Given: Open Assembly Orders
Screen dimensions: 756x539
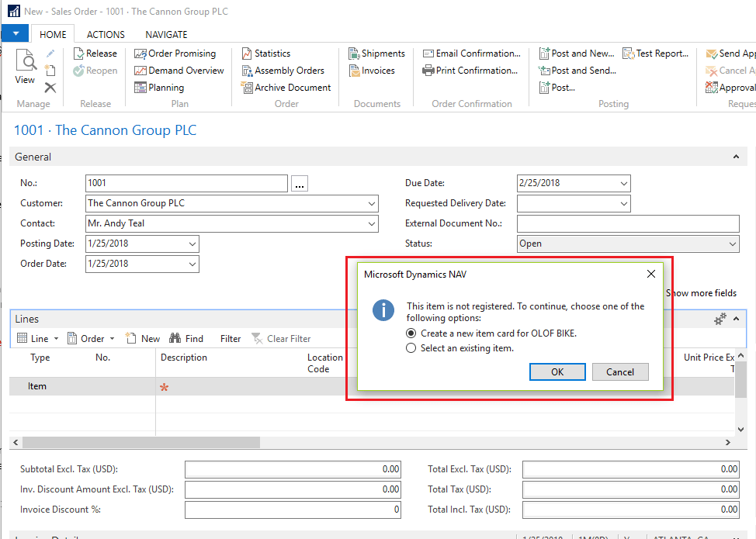Looking at the screenshot, I should point(283,71).
